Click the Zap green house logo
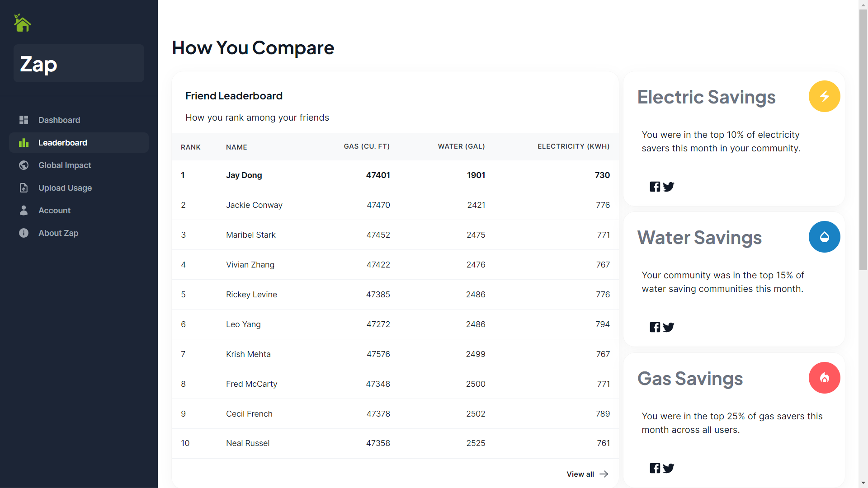 (22, 23)
